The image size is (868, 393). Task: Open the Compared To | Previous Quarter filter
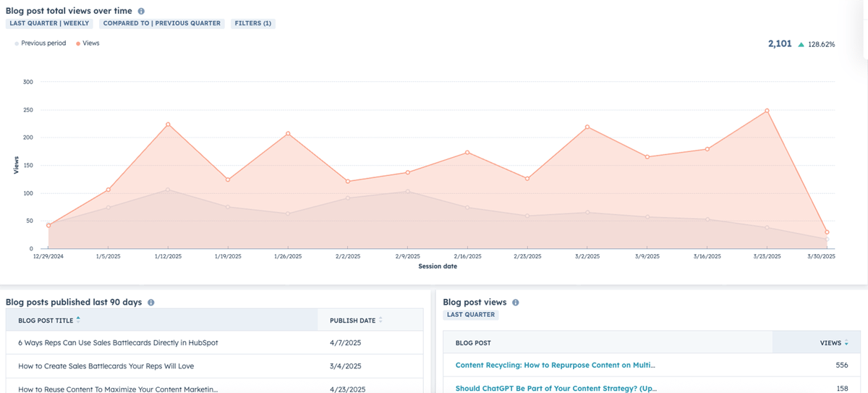(161, 24)
